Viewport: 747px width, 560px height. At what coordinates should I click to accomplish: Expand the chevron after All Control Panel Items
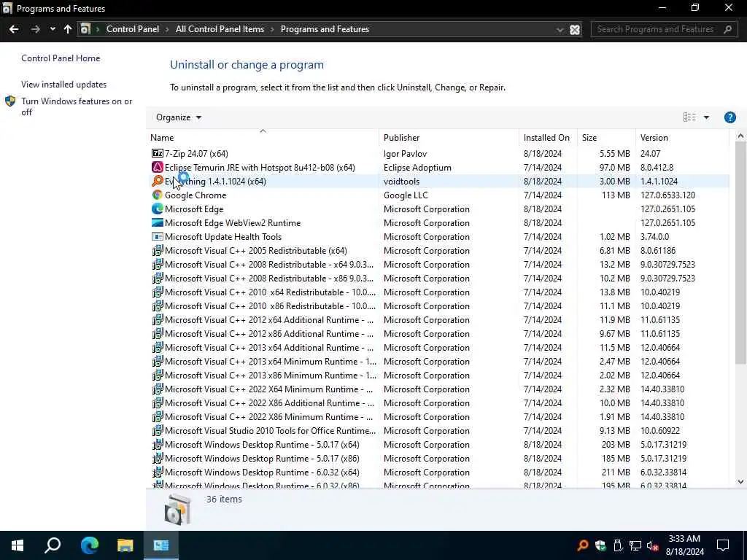272,29
